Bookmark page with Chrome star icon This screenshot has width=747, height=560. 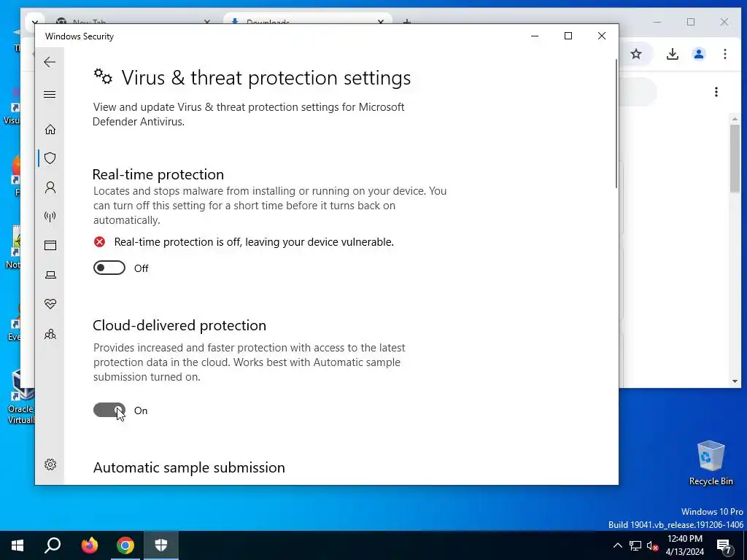click(x=636, y=54)
